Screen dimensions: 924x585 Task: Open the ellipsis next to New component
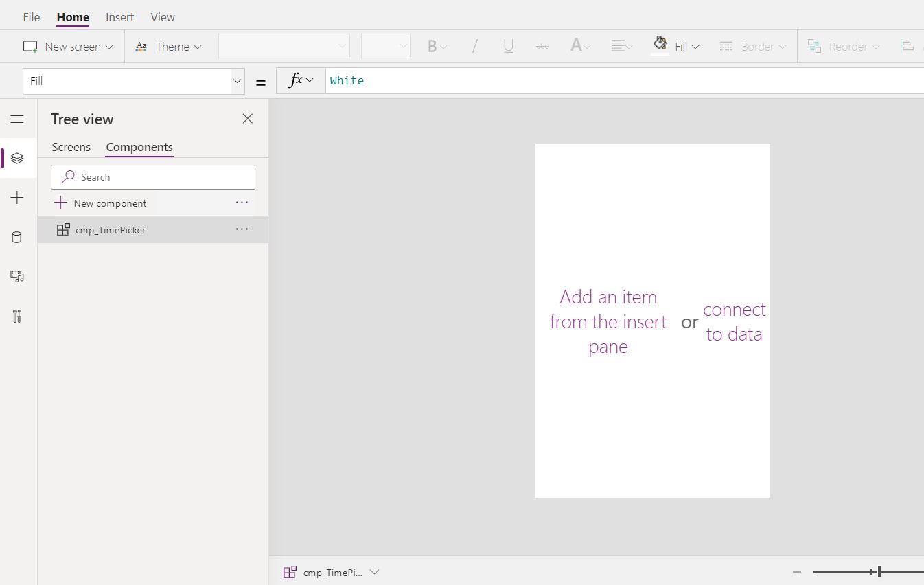242,203
